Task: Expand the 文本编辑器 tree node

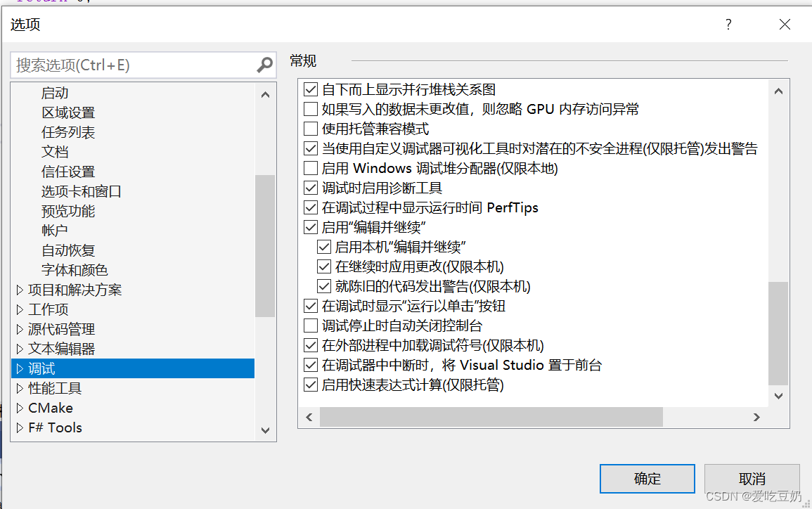Action: 19,349
